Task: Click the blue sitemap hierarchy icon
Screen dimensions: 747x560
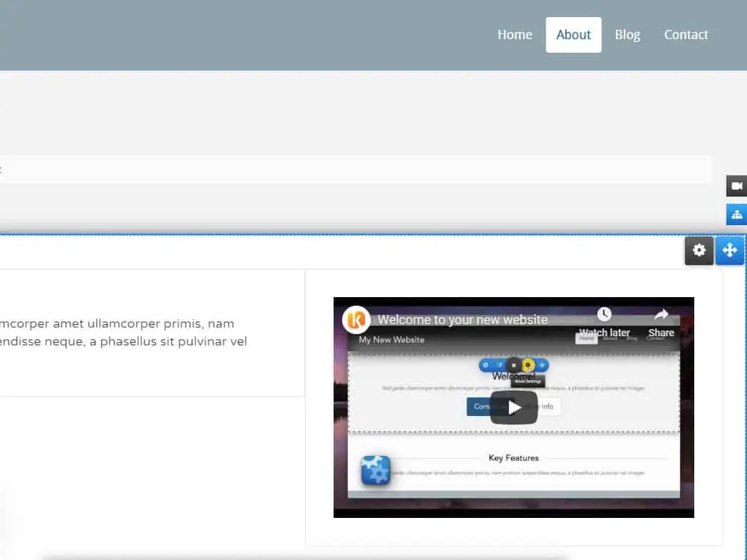Action: coord(736,214)
